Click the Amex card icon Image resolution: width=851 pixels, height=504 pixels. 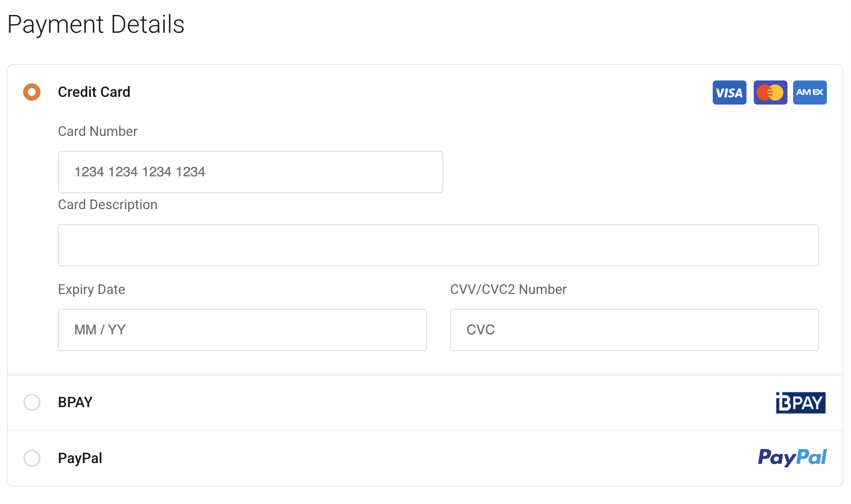coord(810,93)
